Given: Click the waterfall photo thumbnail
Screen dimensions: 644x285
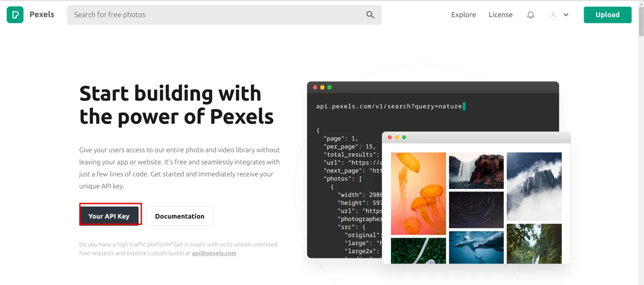Looking at the screenshot, I should (x=476, y=171).
